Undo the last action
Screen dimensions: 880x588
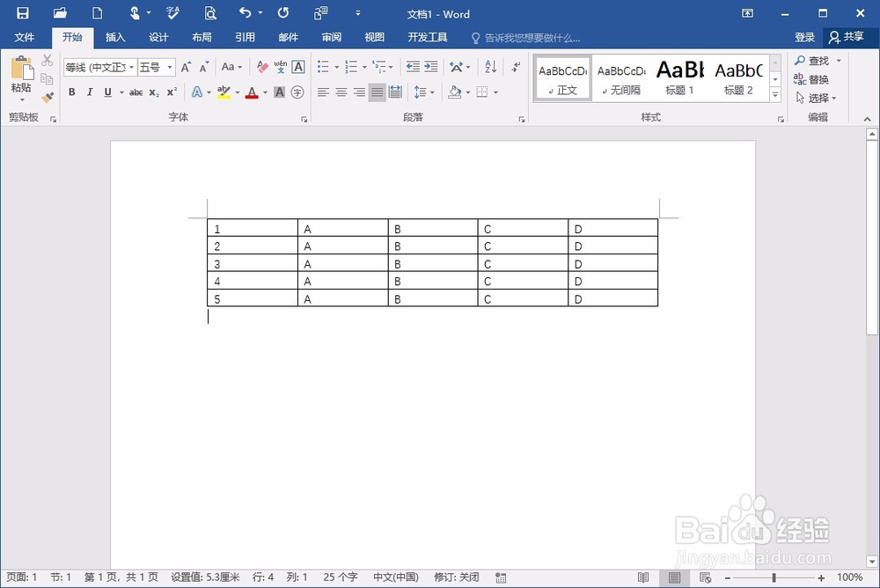pos(245,12)
